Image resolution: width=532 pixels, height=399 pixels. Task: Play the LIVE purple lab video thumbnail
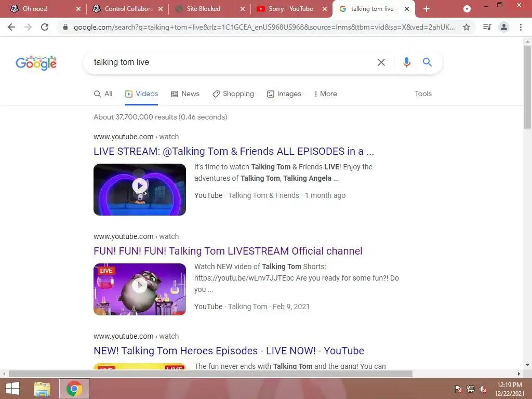[x=140, y=289]
